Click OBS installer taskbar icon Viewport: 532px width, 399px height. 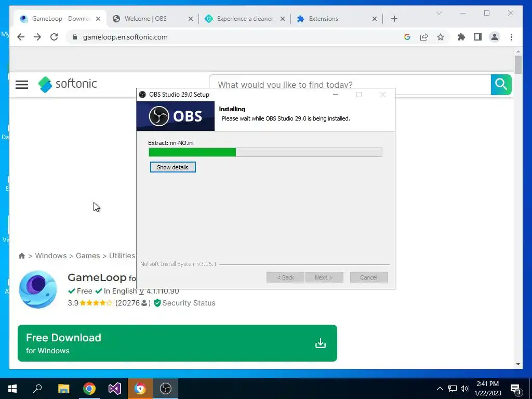coord(166,389)
